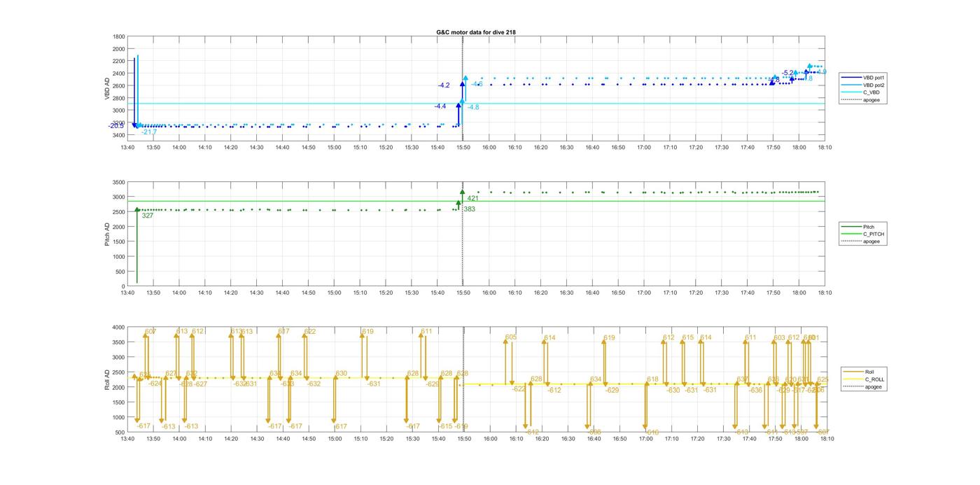Click the "0" tick on Pitch axis
This screenshot has width=980, height=485.
coord(123,286)
